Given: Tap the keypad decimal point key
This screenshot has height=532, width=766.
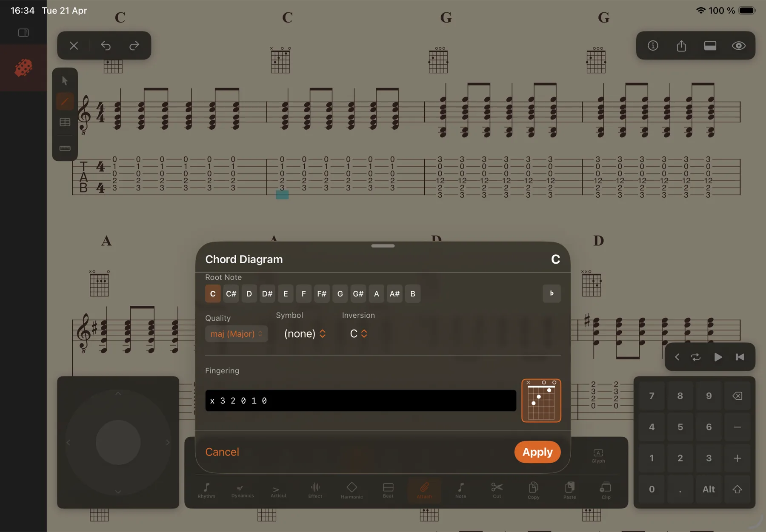Looking at the screenshot, I should click(x=680, y=489).
